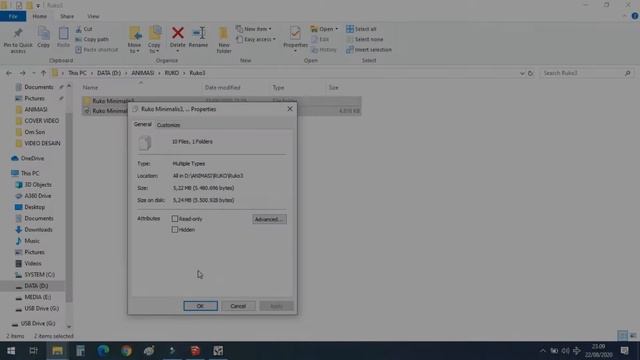Open the General tab in Properties

[x=142, y=124]
